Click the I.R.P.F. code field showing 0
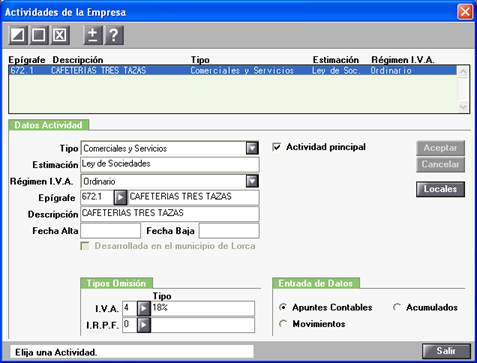 (x=130, y=325)
